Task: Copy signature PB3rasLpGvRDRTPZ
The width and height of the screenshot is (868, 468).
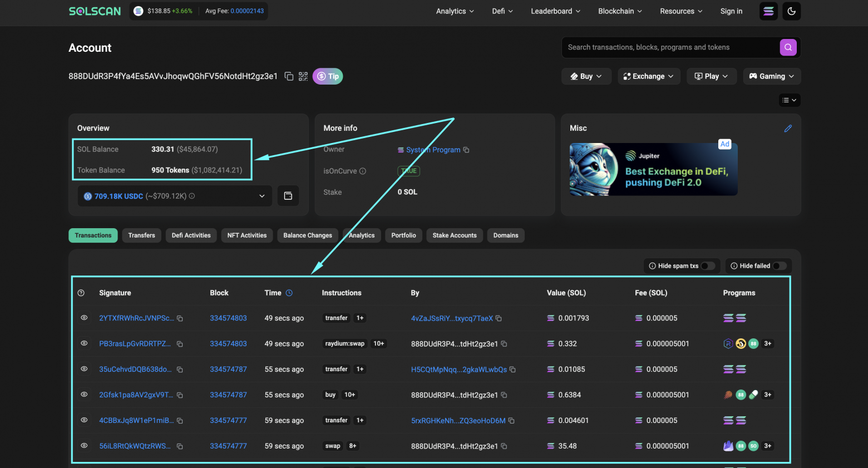Action: (180, 344)
